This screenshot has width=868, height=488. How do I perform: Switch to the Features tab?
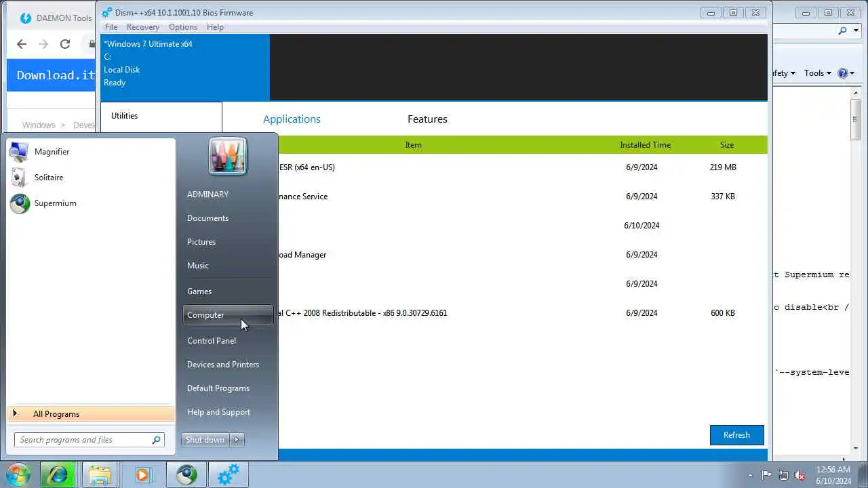coord(427,119)
